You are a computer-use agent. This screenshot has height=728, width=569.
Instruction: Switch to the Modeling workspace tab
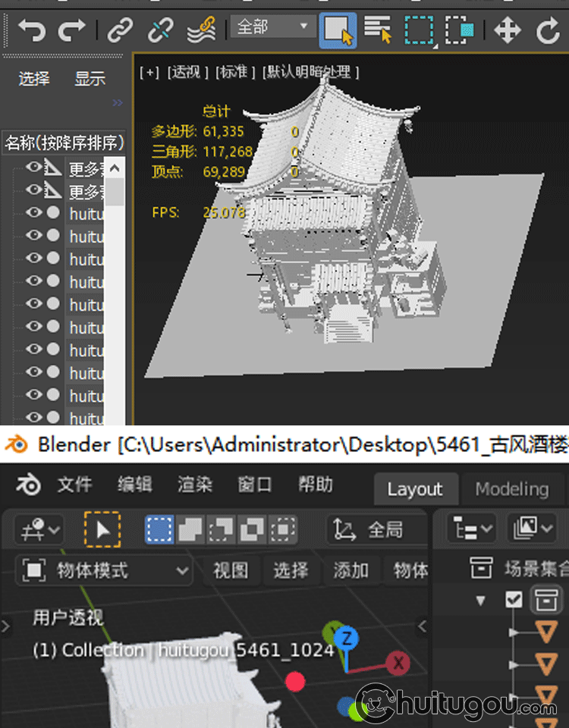tap(511, 489)
